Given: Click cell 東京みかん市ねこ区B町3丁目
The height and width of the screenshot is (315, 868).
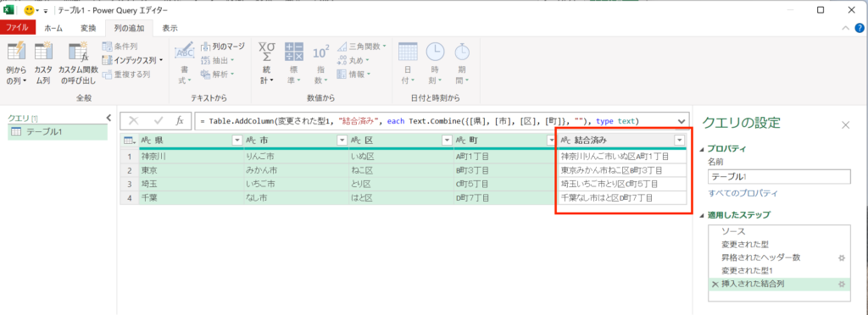Looking at the screenshot, I should click(x=622, y=170).
